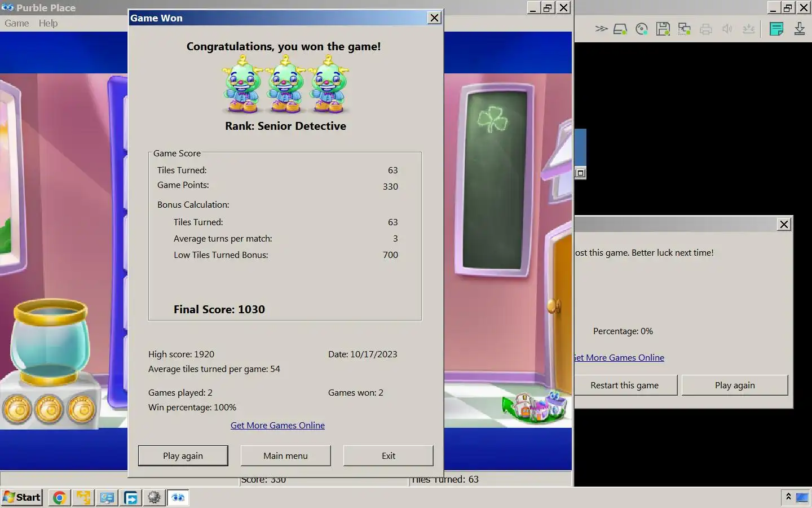Open Get More Games Online link in Game Won dialog

click(277, 425)
